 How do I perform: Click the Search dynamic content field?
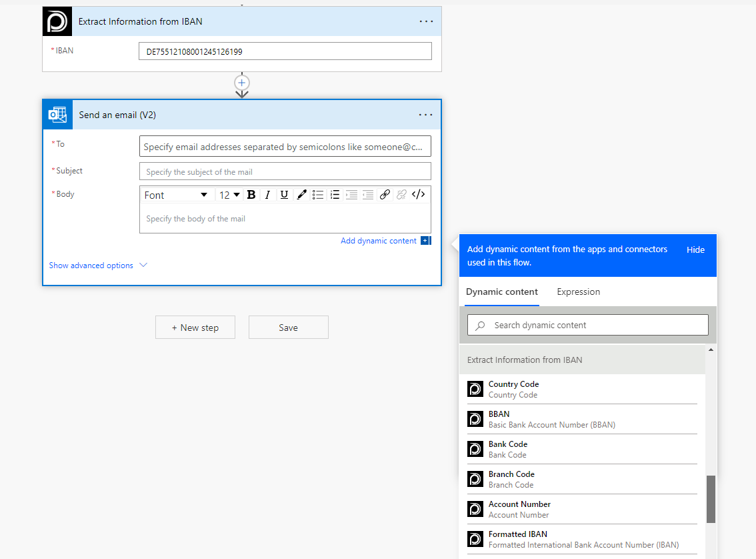(587, 325)
